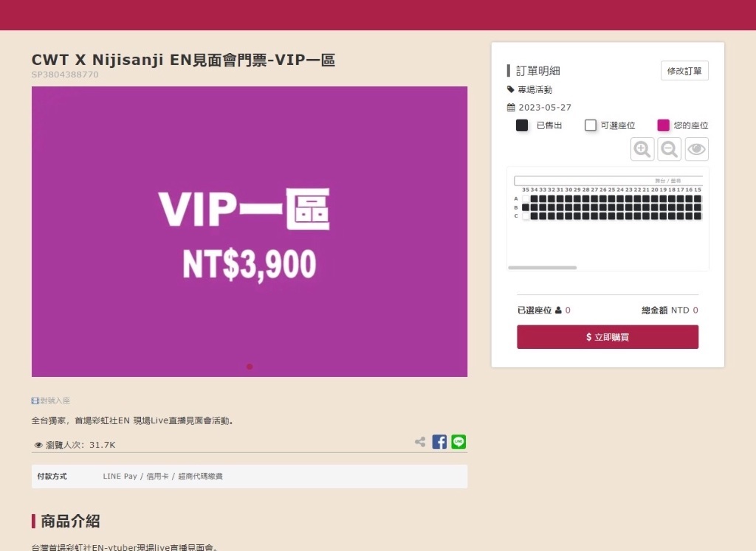Share via the LINE icon
The width and height of the screenshot is (756, 551).
point(458,442)
